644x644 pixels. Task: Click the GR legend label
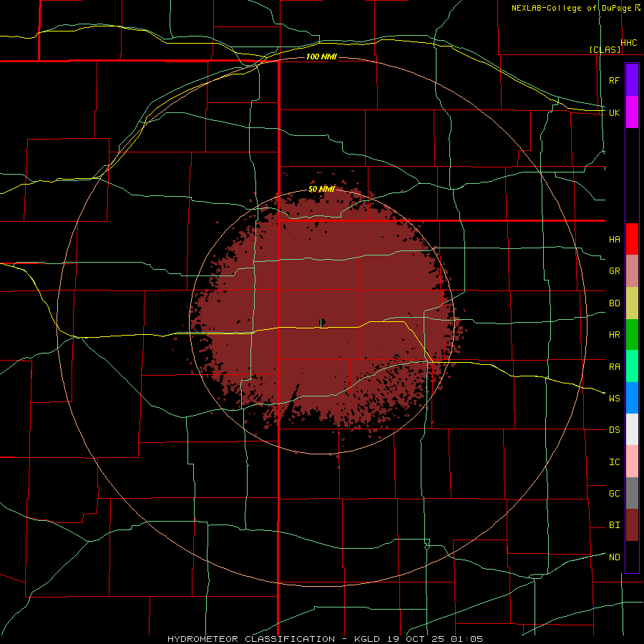(614, 271)
